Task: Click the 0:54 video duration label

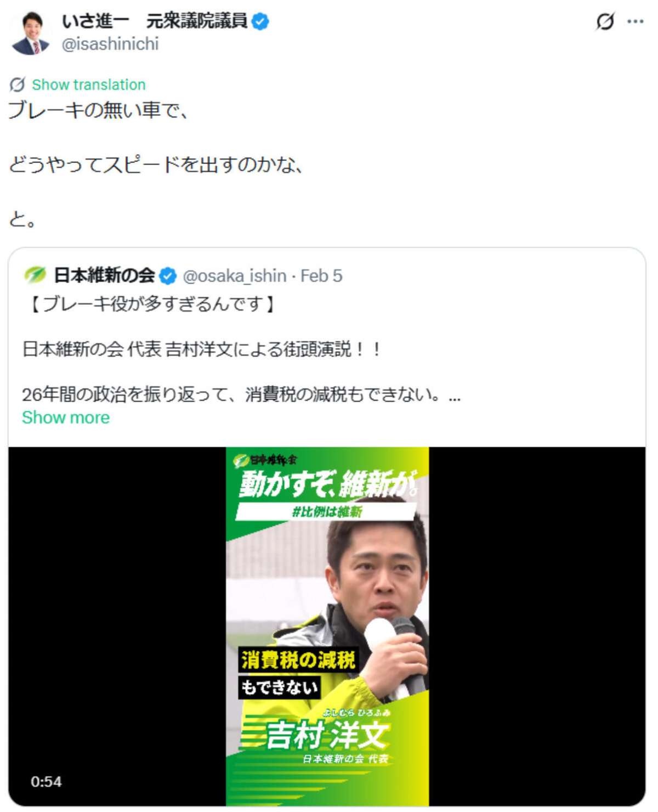Action: [46, 781]
